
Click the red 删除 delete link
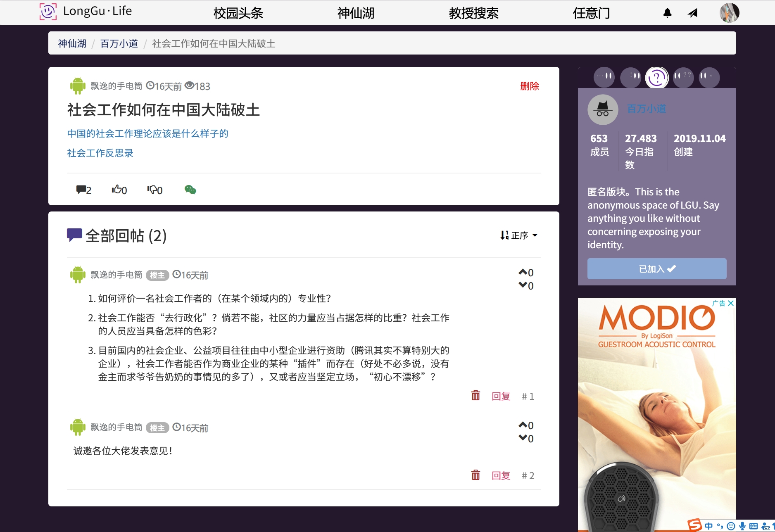529,86
